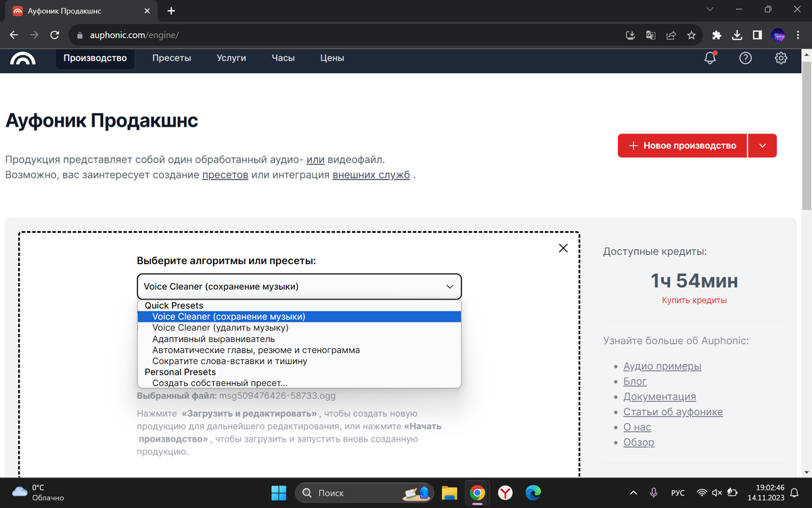Open the Auphonic logo home link
The height and width of the screenshot is (508, 812).
pos(23,58)
